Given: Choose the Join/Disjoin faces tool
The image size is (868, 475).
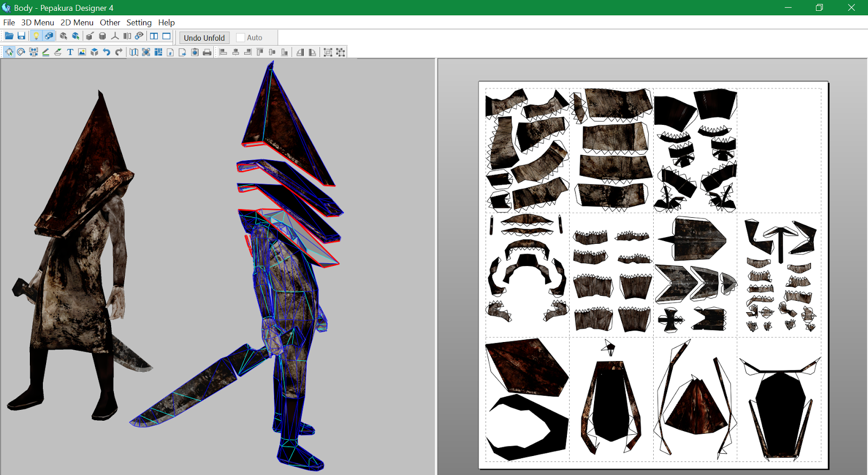Looking at the screenshot, I should click(x=34, y=53).
